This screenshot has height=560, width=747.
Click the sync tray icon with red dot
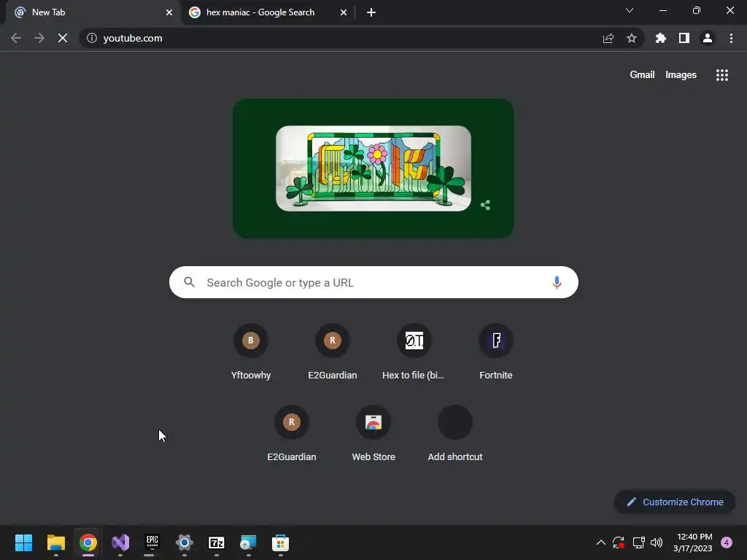[619, 542]
